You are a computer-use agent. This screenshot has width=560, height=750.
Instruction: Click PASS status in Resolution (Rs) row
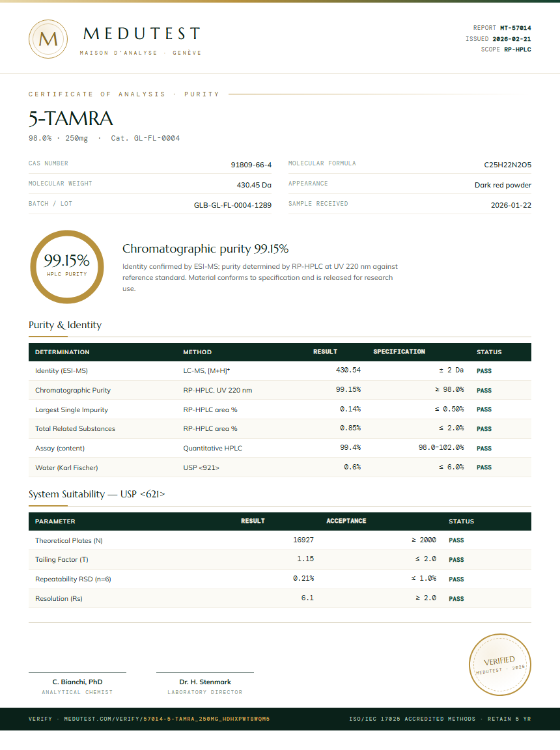coord(456,599)
